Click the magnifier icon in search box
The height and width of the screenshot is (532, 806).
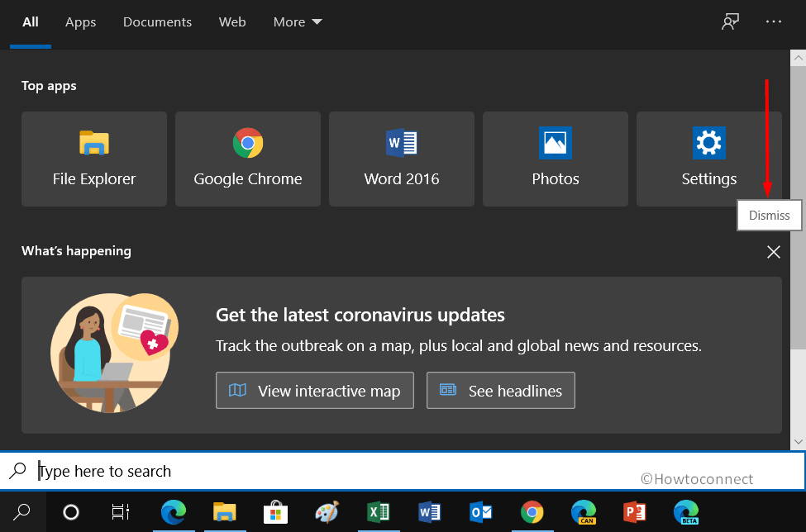click(x=18, y=470)
